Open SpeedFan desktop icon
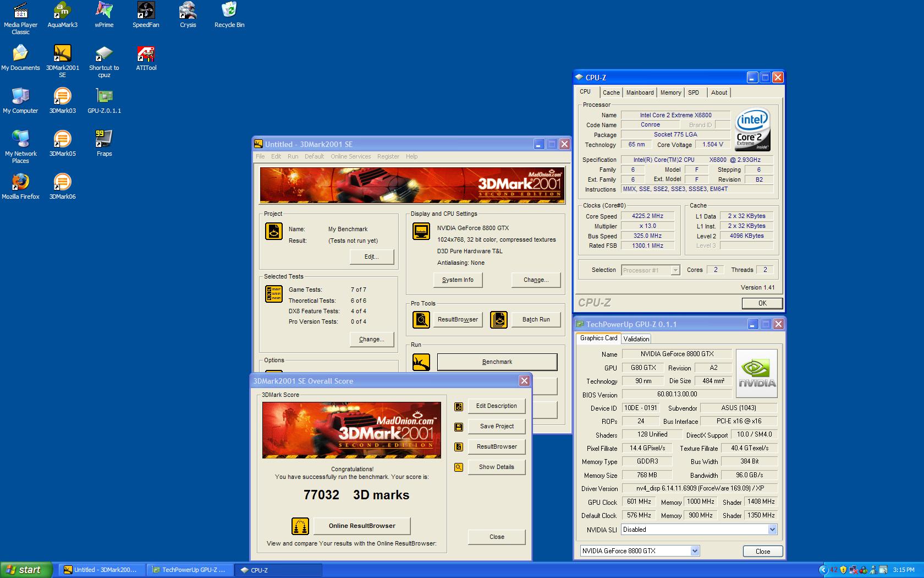Viewport: 924px width, 578px height. tap(146, 15)
